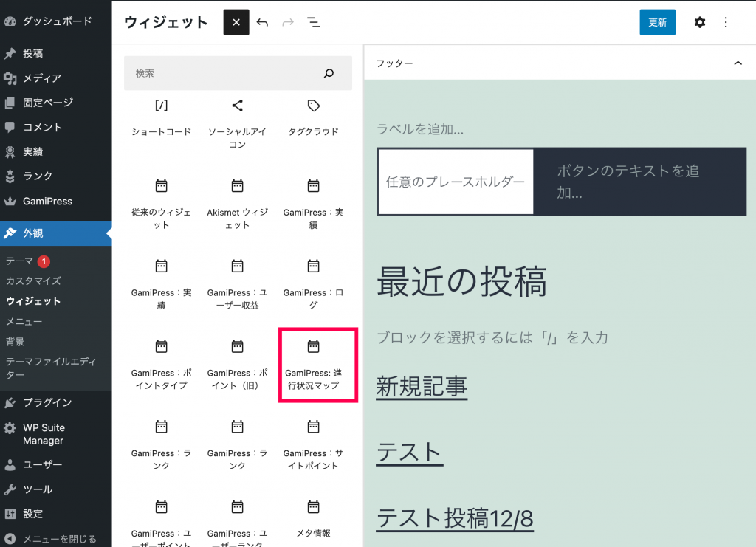
Task: Insert the ソーシャルアイコン block
Action: (237, 123)
